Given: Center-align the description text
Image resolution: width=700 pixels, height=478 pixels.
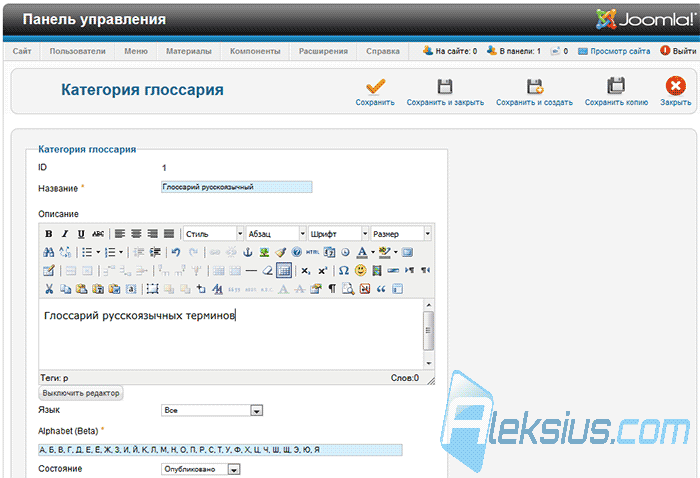Looking at the screenshot, I should (x=136, y=234).
